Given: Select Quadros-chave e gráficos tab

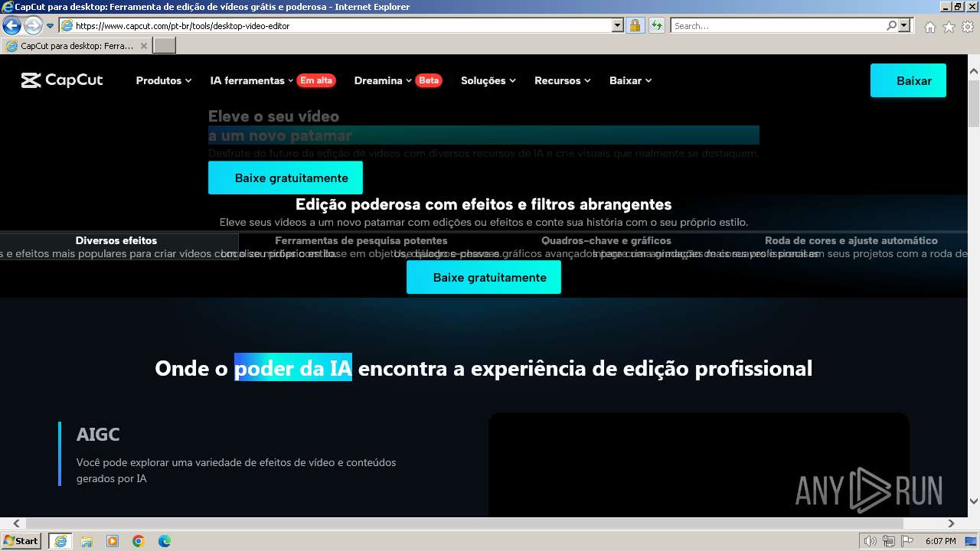Looking at the screenshot, I should coord(606,240).
